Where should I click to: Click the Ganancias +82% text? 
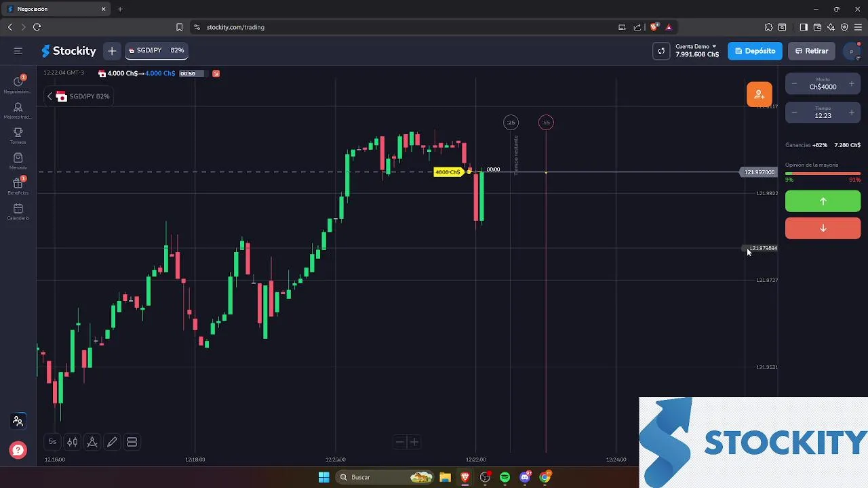[806, 145]
